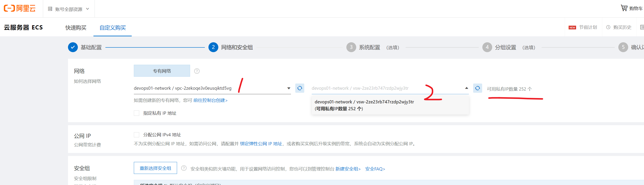Click help icon beside 重新选择安全组
The image size is (644, 185).
coord(184,168)
